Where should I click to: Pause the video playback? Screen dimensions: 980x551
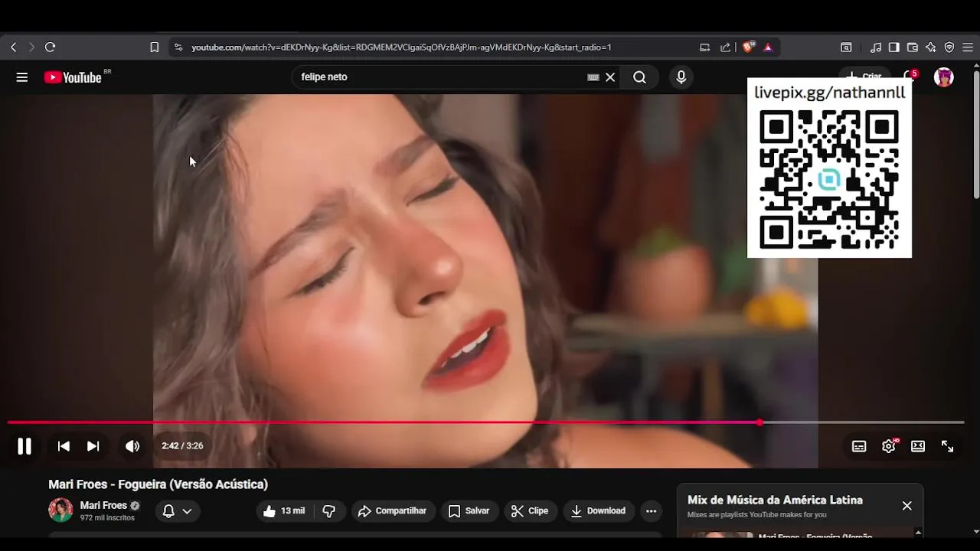(x=24, y=446)
